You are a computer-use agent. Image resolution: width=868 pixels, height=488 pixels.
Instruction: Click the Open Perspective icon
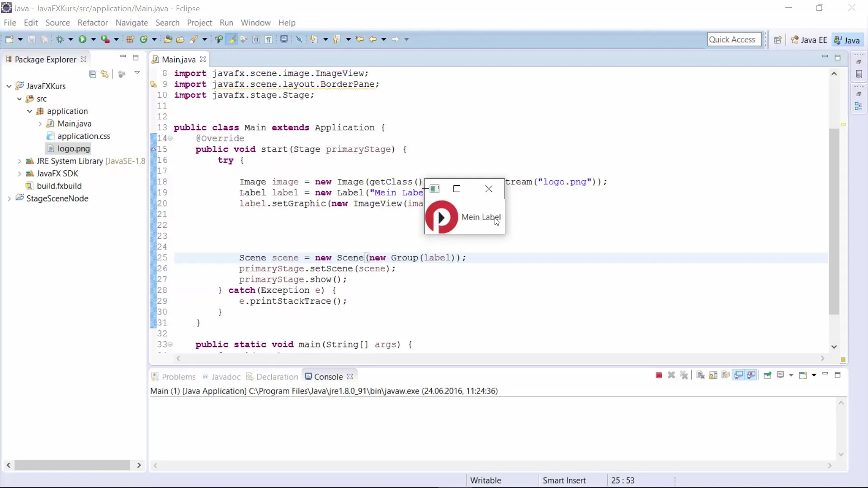tap(778, 40)
